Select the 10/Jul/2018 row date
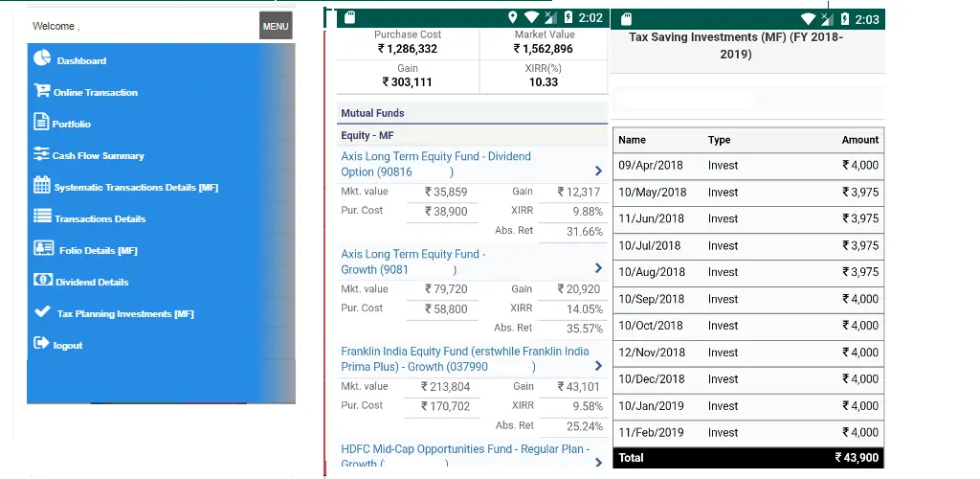This screenshot has height=479, width=980. click(650, 246)
